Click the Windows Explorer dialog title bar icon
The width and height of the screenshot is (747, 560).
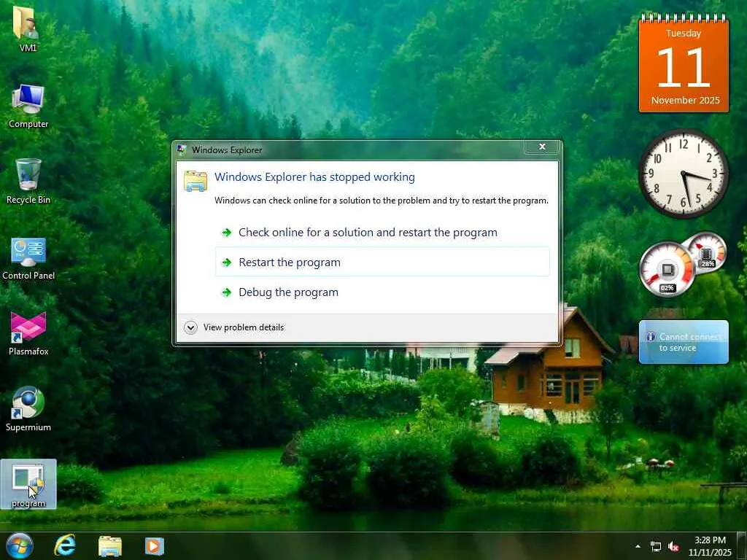pyautogui.click(x=182, y=149)
